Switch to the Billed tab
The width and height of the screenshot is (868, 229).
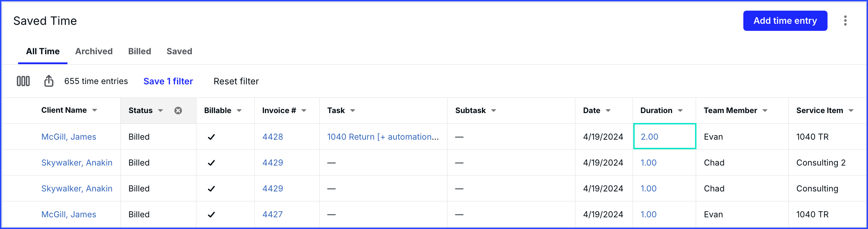(140, 51)
